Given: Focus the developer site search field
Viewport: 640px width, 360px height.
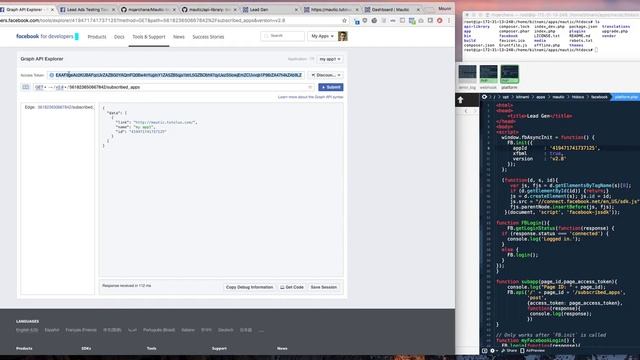Looking at the screenshot, I should (282, 36).
